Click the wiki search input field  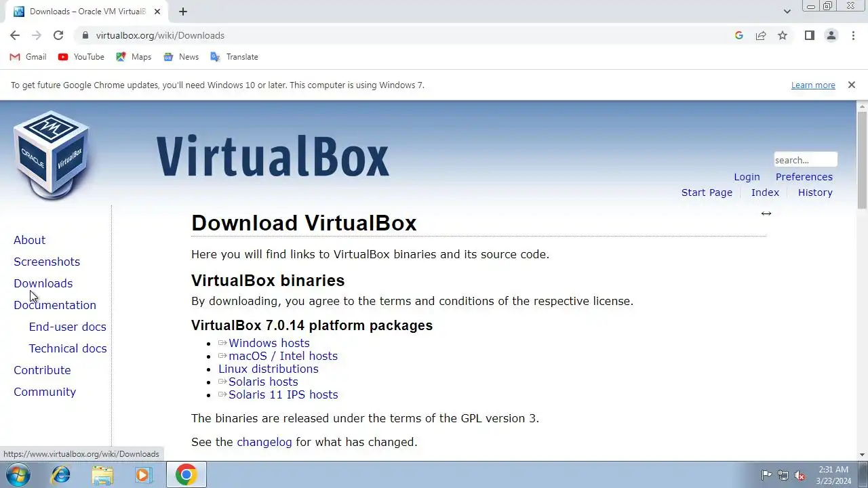coord(806,160)
